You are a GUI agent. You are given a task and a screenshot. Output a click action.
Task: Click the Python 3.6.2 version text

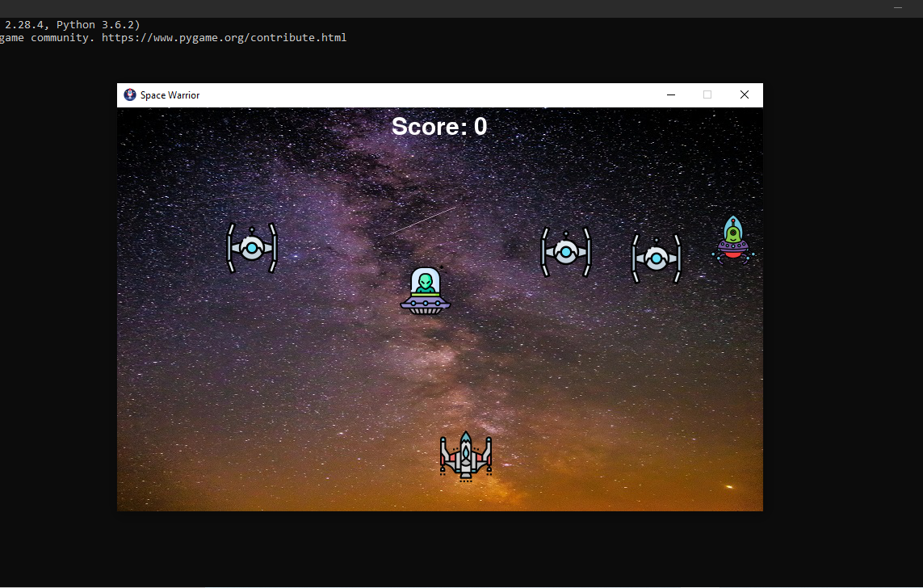click(96, 25)
